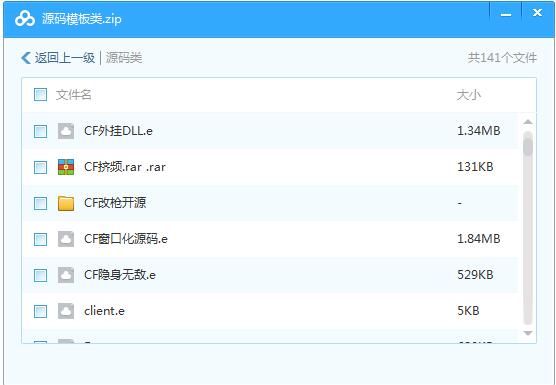Click the Baidu cloud logo icon
The height and width of the screenshot is (385, 556).
pos(25,19)
